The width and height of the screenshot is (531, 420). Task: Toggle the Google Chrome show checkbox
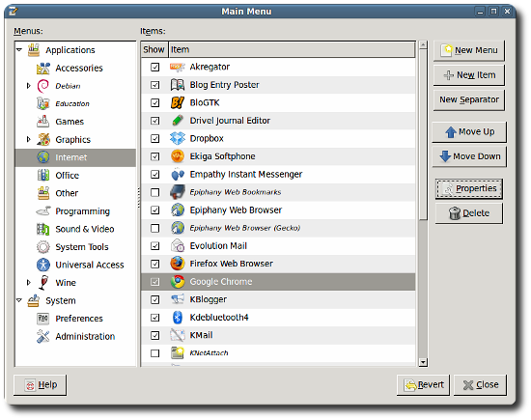click(x=155, y=282)
